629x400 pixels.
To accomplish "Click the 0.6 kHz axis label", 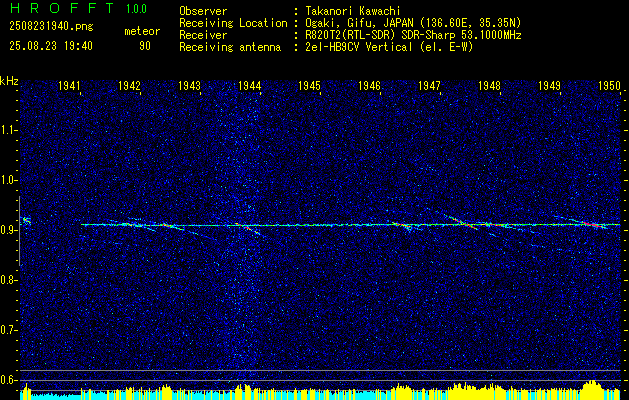I will 8,380.
